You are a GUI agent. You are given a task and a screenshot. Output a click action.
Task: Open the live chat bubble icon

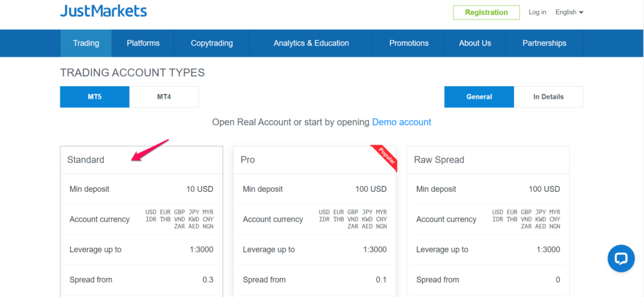(621, 259)
